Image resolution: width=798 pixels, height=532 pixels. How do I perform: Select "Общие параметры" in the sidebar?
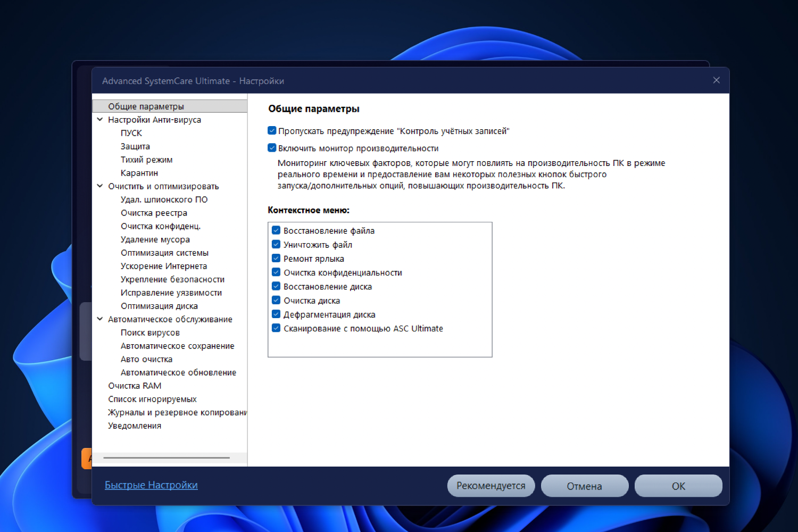pos(170,106)
